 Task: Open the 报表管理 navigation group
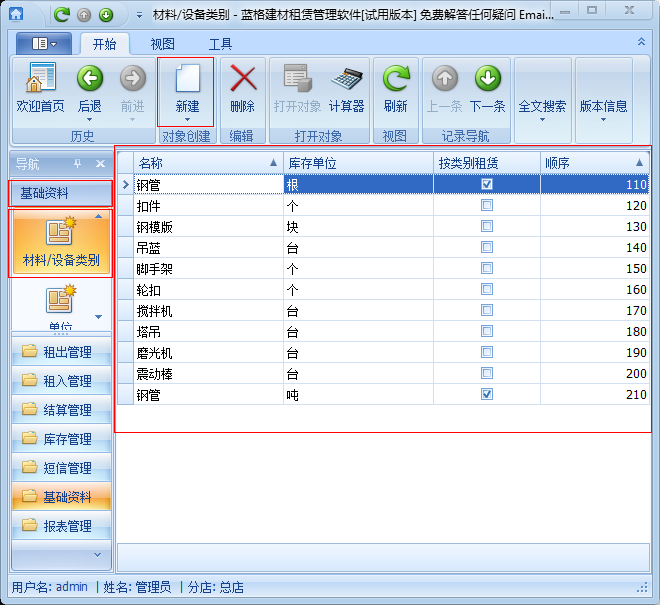[61, 526]
